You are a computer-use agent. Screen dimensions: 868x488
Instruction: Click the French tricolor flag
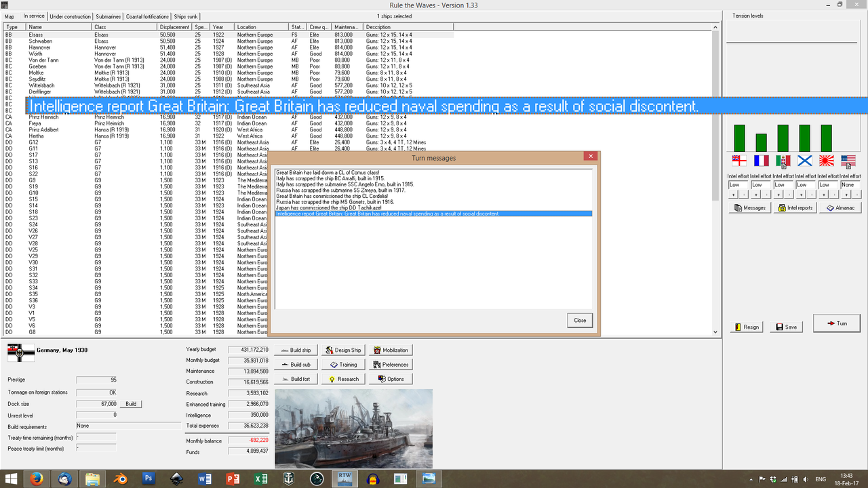[761, 160]
